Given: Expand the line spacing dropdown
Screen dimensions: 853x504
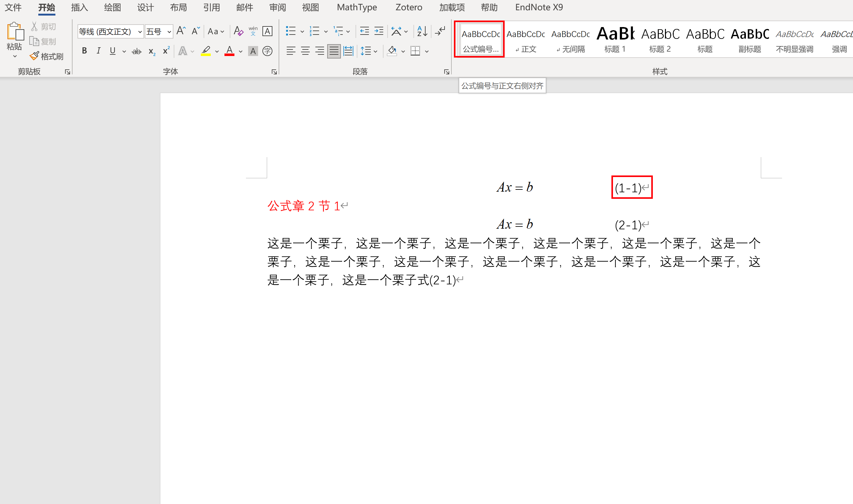Looking at the screenshot, I should pos(375,52).
